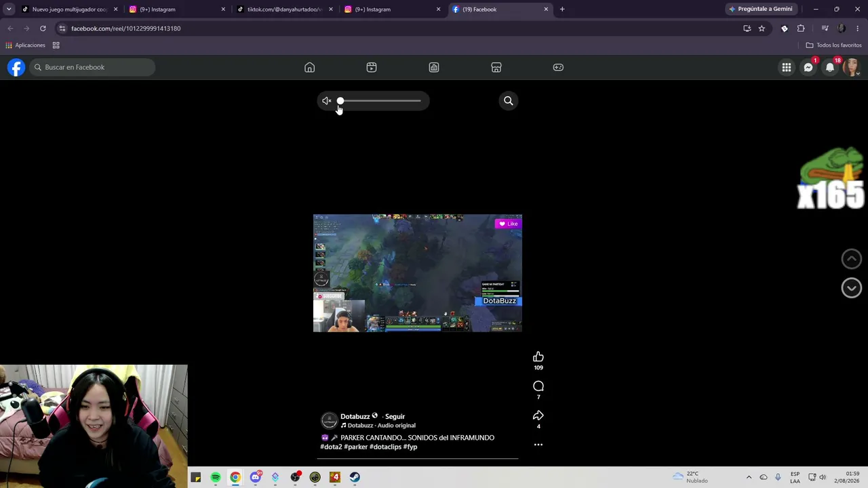
Task: Open the Facebook dashboard chart tab
Action: tap(434, 67)
